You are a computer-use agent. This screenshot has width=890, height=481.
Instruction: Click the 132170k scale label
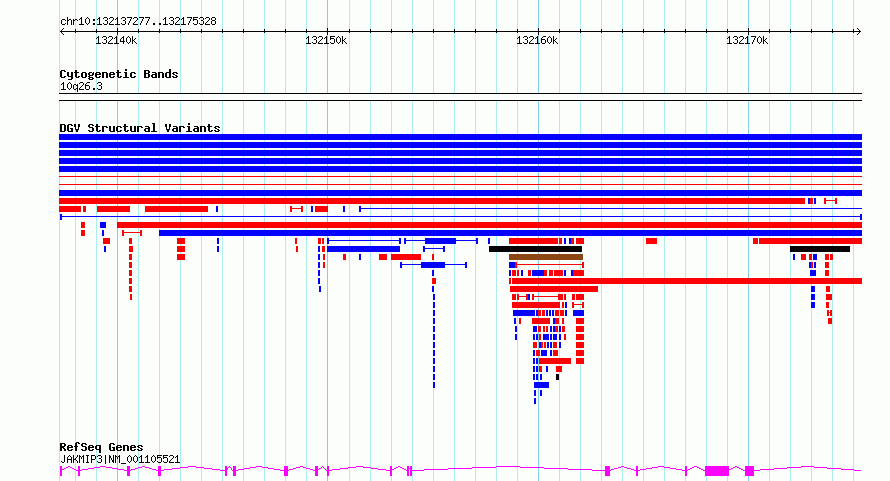(x=747, y=40)
